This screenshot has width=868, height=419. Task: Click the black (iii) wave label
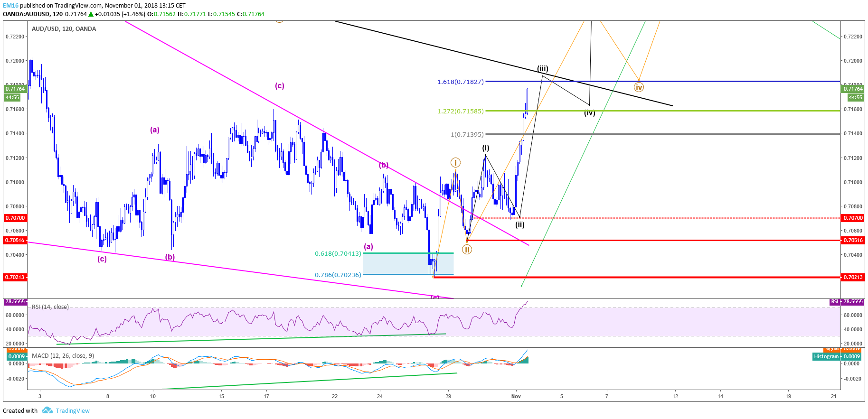(543, 68)
